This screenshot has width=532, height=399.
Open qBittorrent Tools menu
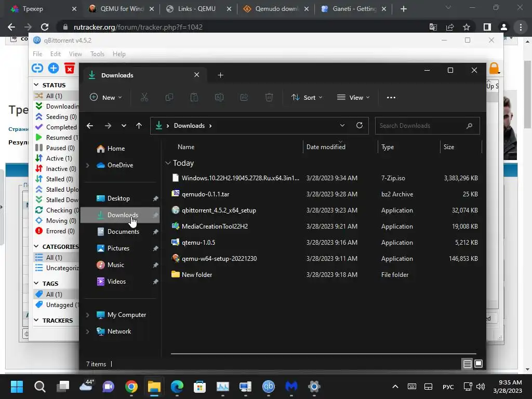tap(97, 54)
